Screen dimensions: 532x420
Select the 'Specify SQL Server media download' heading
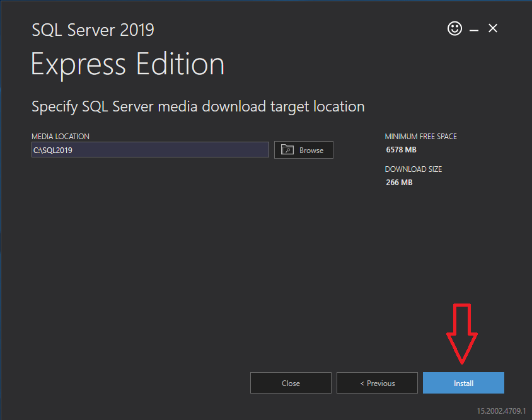click(198, 106)
